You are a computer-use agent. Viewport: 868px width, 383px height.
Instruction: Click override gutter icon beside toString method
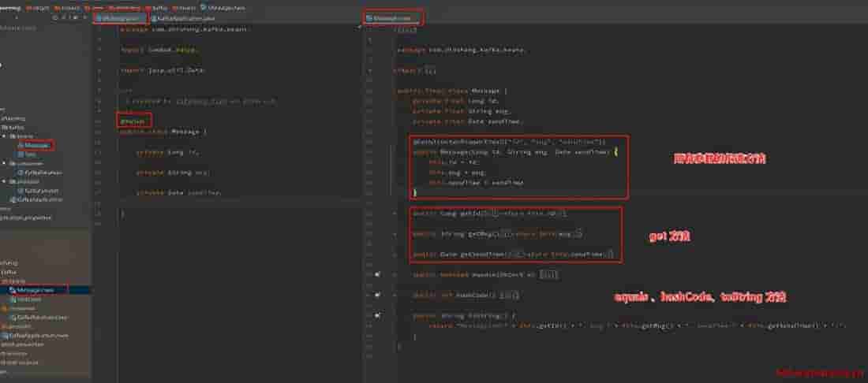tap(379, 314)
